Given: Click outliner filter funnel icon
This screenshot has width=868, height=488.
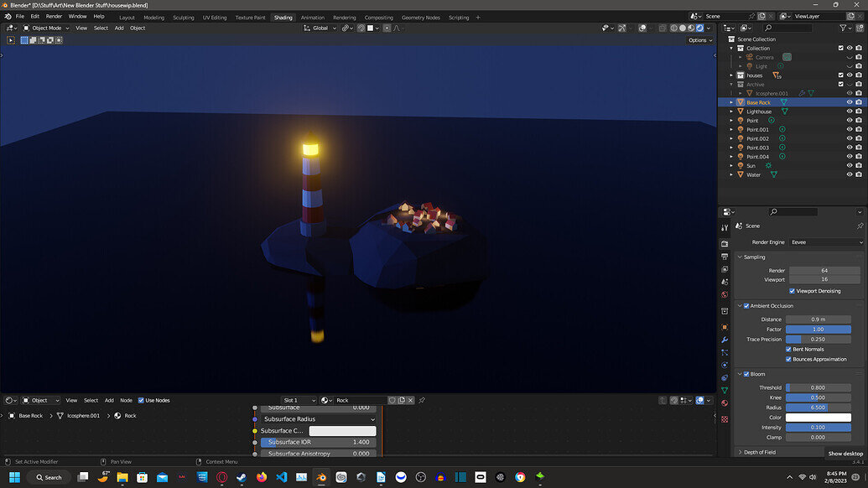Looking at the screenshot, I should [x=843, y=28].
